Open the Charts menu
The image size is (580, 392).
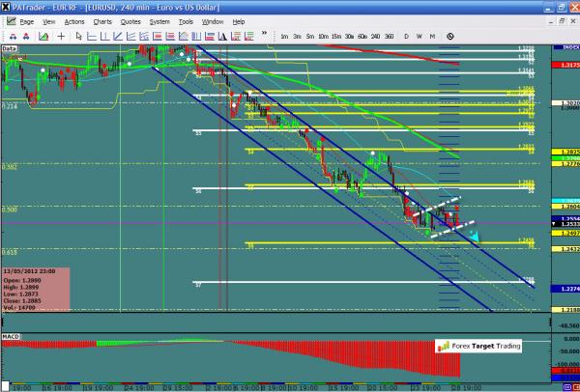pos(101,20)
